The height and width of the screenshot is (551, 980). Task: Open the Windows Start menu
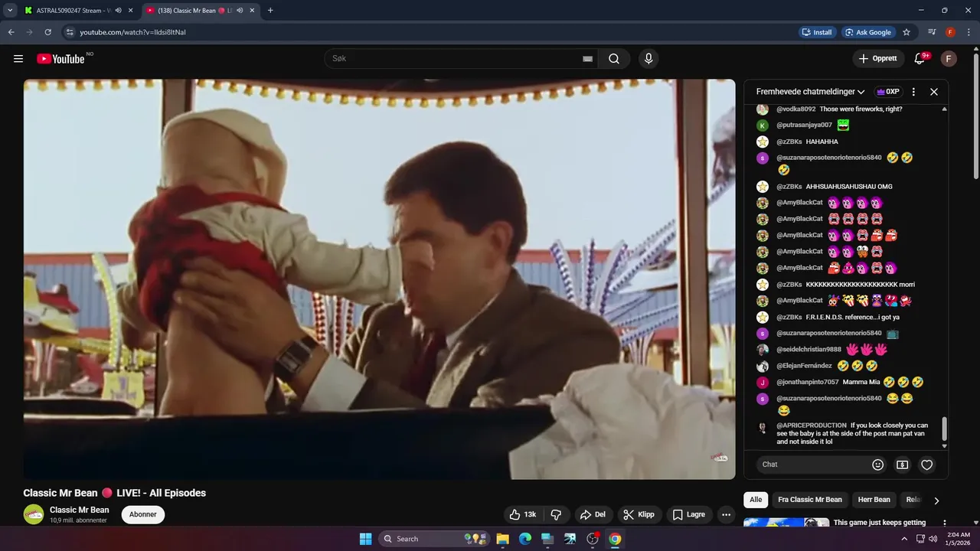point(365,539)
